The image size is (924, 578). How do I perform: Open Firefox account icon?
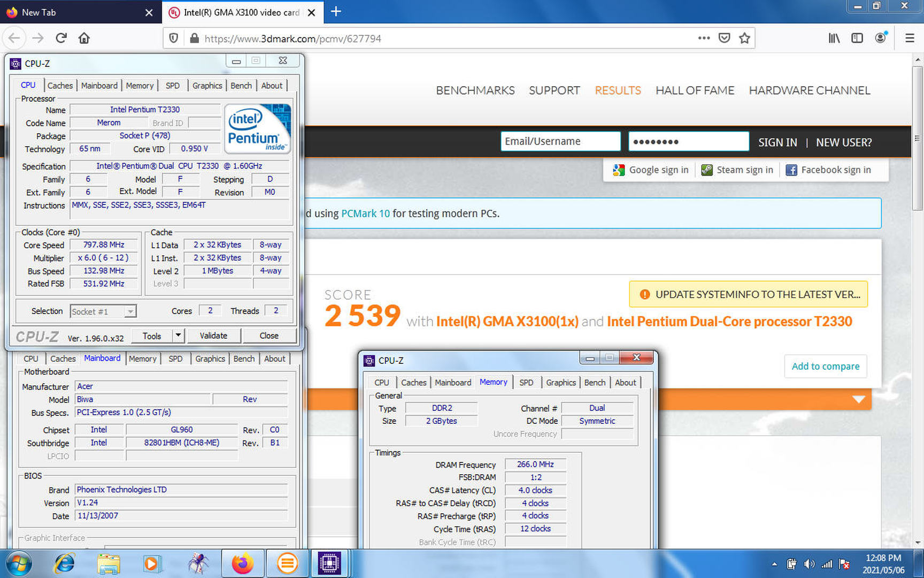tap(880, 38)
